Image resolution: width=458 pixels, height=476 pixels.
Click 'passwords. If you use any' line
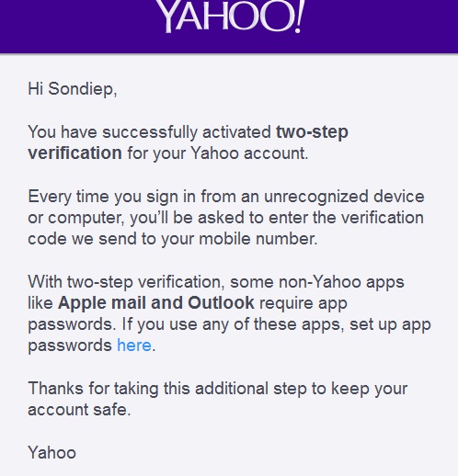(229, 324)
